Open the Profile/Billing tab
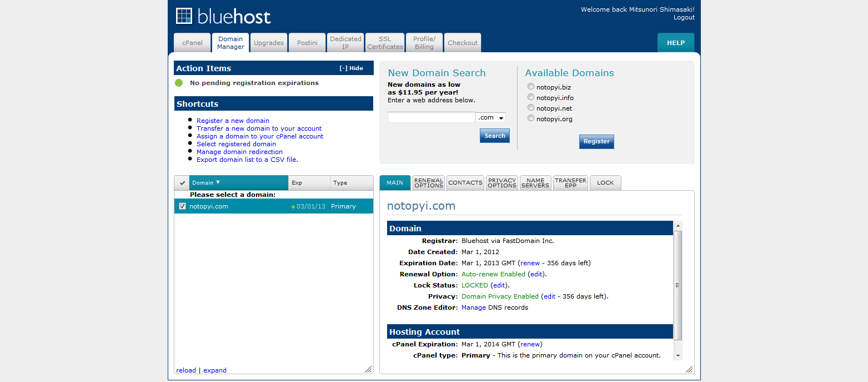The height and width of the screenshot is (382, 868). pos(424,43)
